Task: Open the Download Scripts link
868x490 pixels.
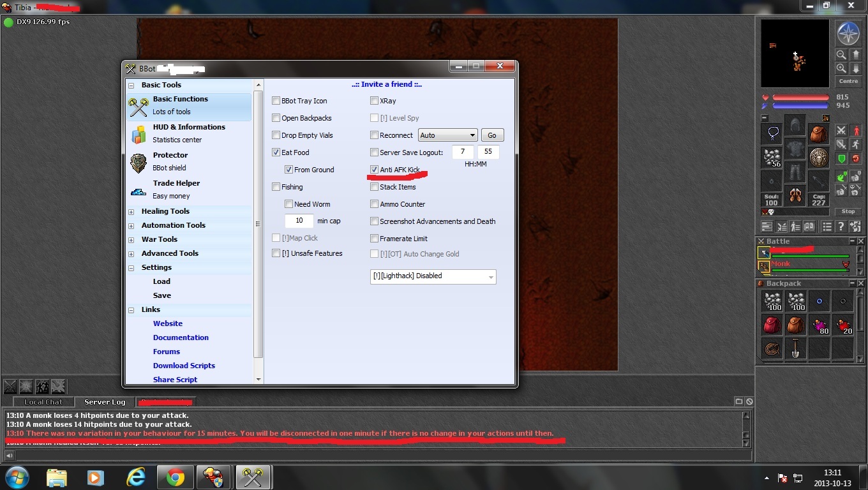Action: click(184, 366)
